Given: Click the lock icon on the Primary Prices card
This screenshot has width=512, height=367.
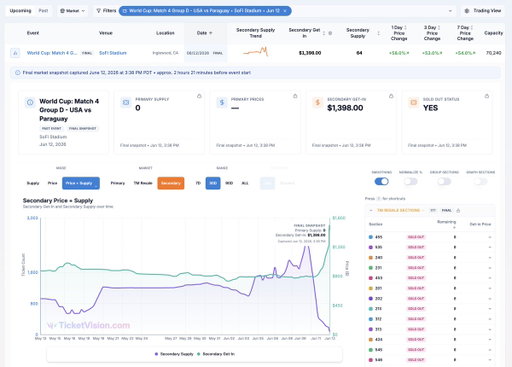Looking at the screenshot, I should (x=295, y=96).
